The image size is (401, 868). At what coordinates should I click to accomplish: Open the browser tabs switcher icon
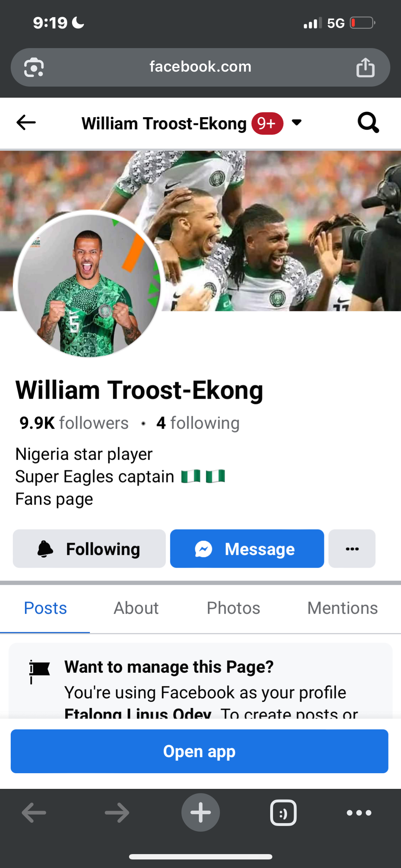pos(283,812)
